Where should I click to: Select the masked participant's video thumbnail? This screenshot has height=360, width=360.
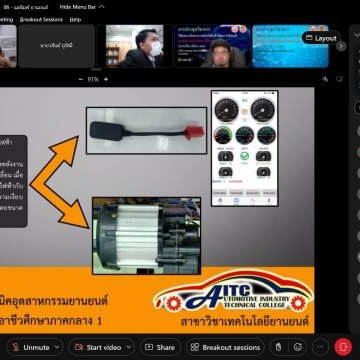click(134, 46)
